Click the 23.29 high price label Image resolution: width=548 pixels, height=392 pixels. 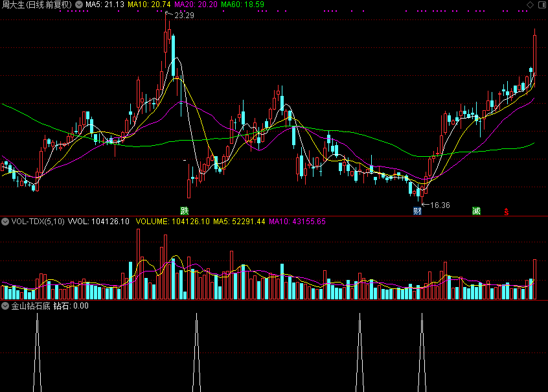[x=184, y=16]
